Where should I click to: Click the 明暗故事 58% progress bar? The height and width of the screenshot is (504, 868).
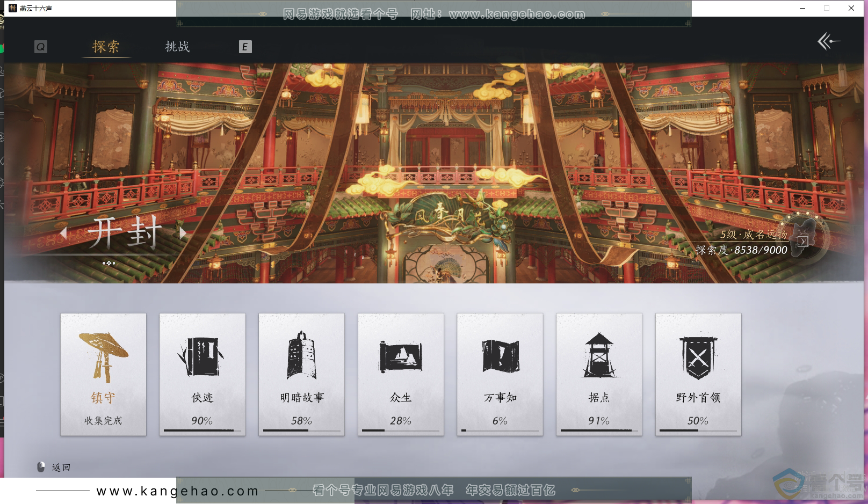click(x=302, y=430)
